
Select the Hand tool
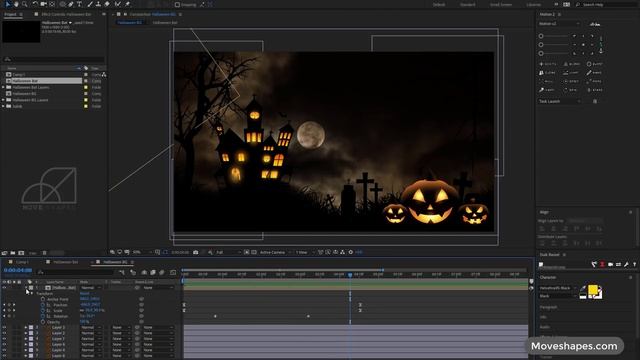16,4
